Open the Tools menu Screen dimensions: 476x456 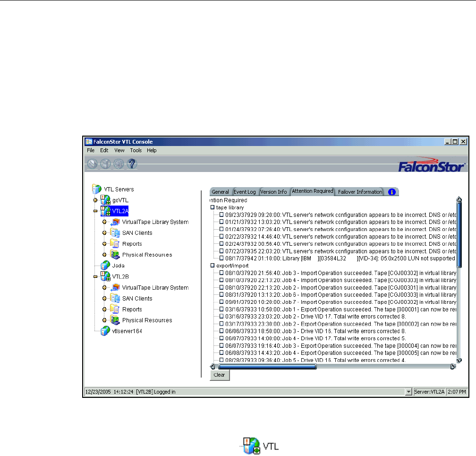[136, 150]
